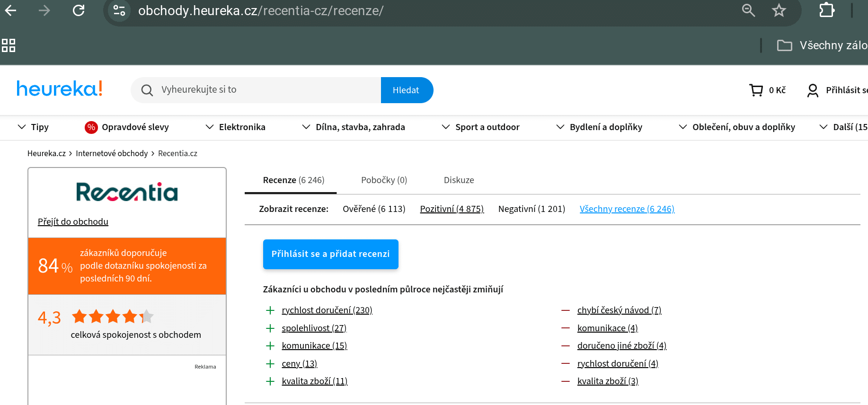Click the search magnifier icon in Heureka search
Screen dimensions: 868x405
pos(147,90)
